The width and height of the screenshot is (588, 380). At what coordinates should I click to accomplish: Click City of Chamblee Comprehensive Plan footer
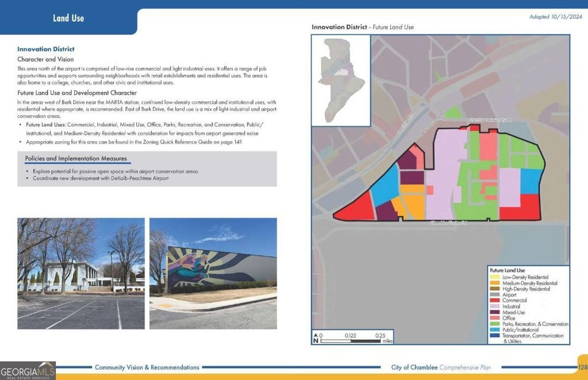pos(445,367)
